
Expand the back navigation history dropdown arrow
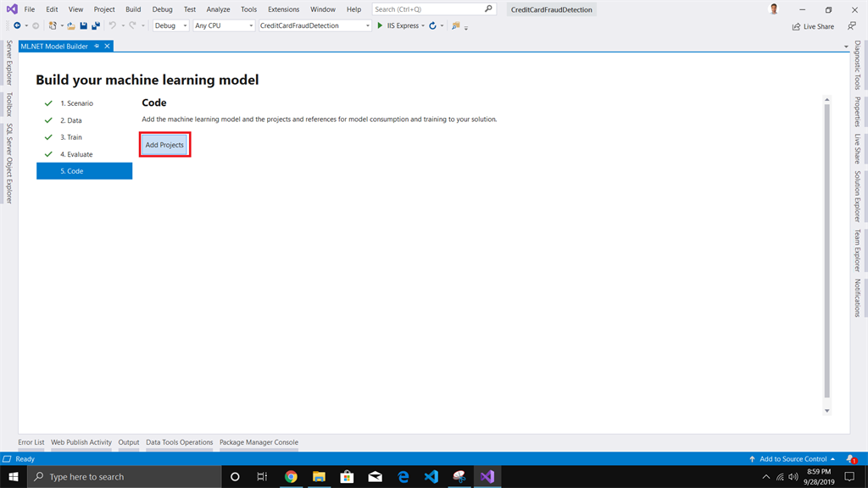tap(26, 25)
